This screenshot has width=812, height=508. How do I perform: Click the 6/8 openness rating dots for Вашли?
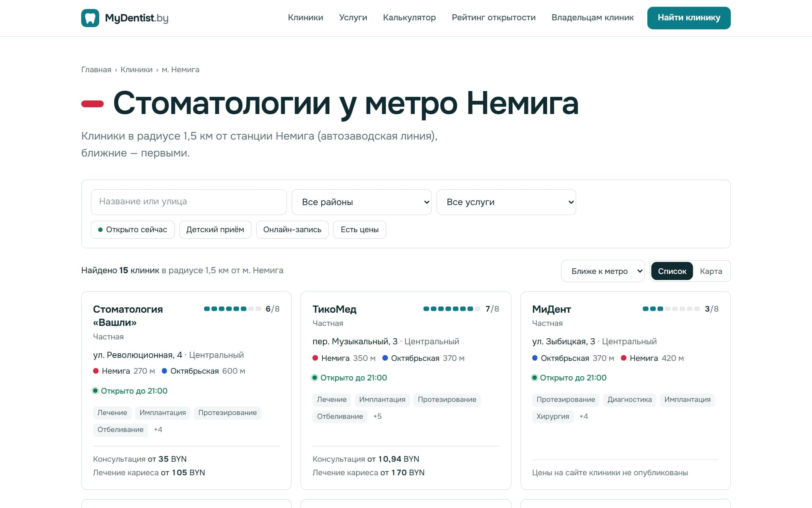(232, 309)
